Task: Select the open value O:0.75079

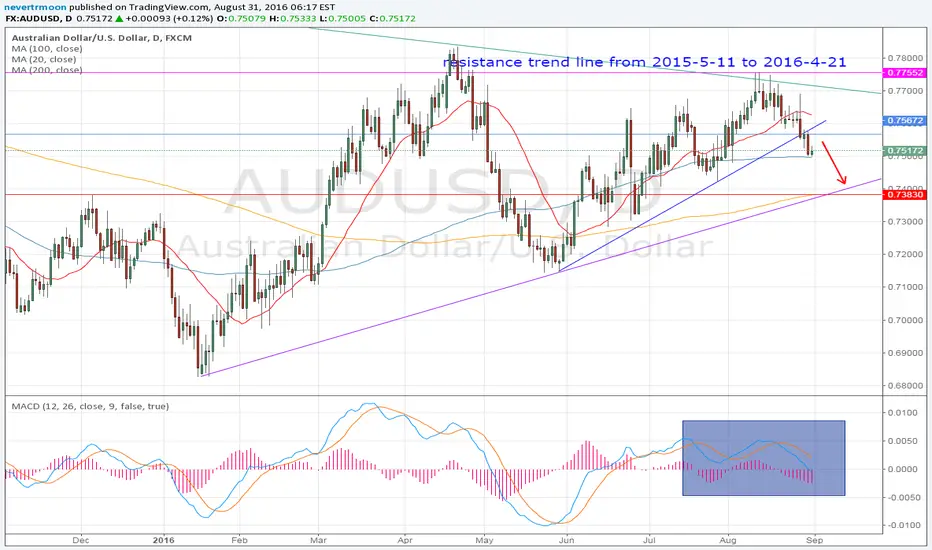Action: [241, 19]
